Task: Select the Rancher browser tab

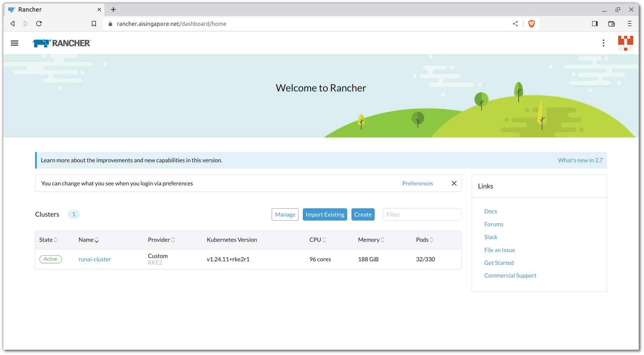Action: click(x=55, y=10)
